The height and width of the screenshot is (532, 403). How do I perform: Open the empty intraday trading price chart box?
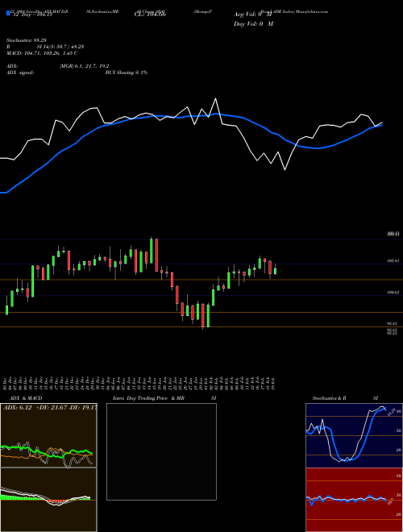(x=161, y=451)
